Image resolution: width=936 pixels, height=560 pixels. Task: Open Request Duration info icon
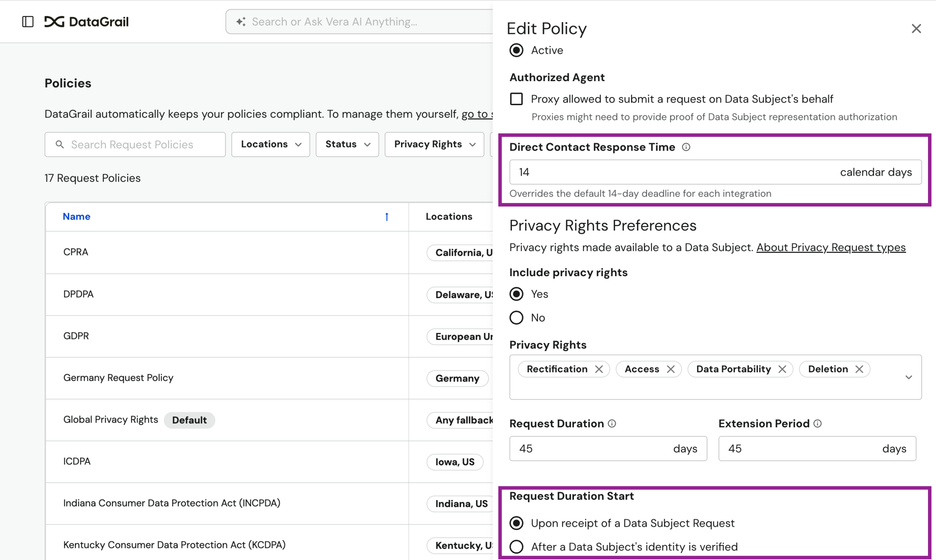[612, 423]
